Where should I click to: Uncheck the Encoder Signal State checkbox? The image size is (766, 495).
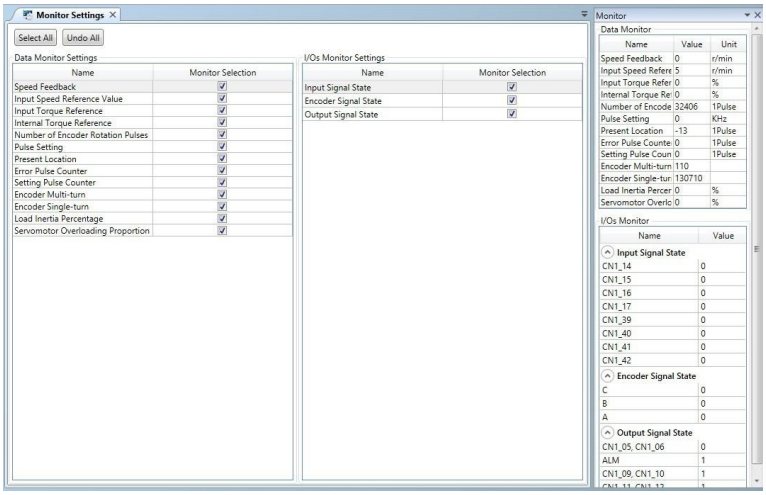(512, 100)
